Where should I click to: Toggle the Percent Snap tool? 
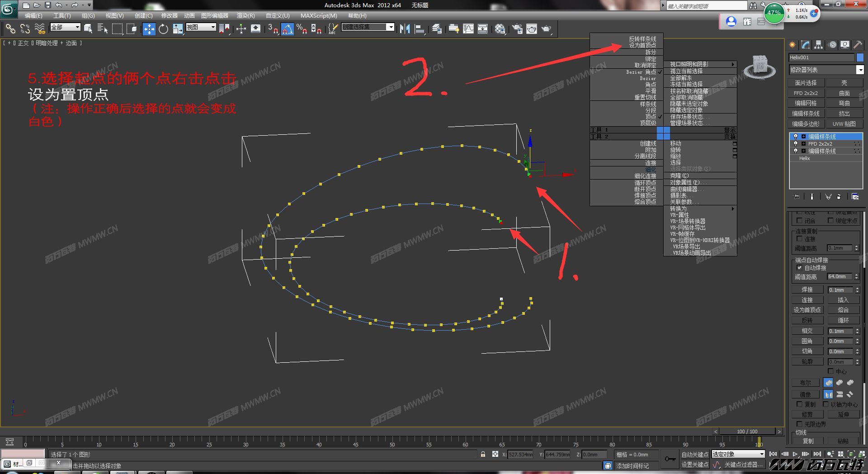pyautogui.click(x=302, y=29)
